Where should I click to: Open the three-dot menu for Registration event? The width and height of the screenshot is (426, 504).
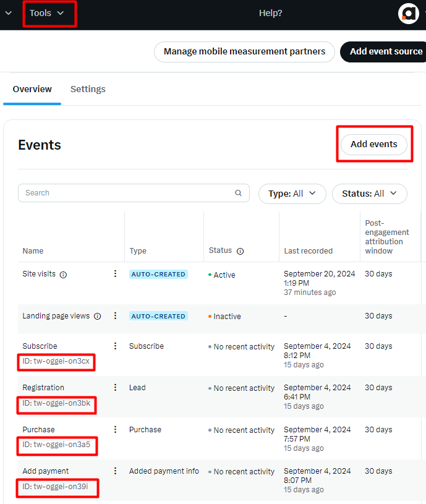[115, 387]
